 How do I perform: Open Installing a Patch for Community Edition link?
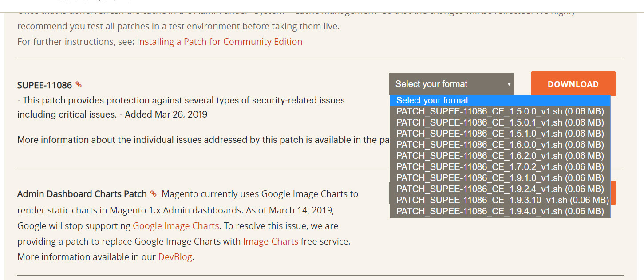coord(219,42)
